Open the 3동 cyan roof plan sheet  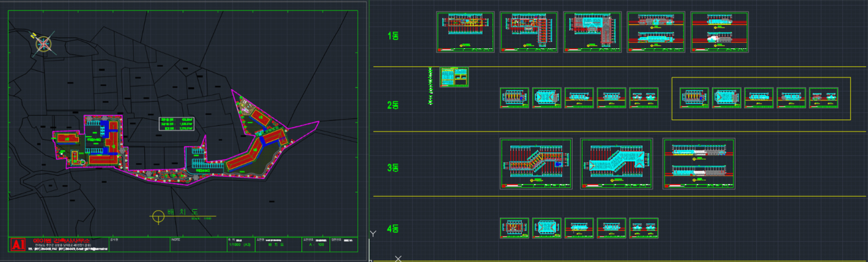coord(617,164)
